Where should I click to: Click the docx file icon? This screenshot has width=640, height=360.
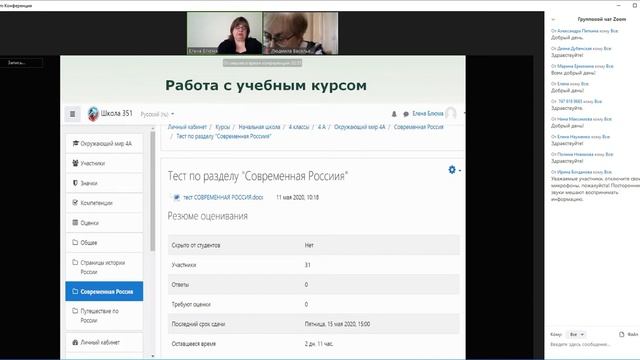[x=176, y=197]
